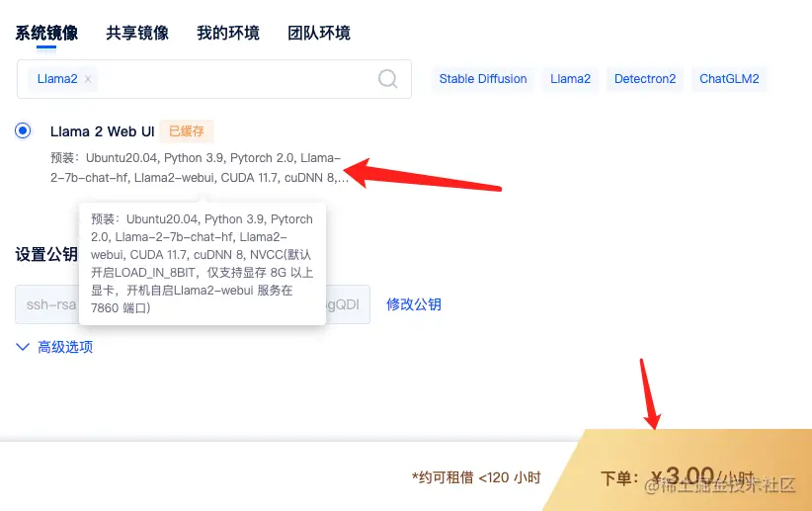This screenshot has width=812, height=511.
Task: Click the tooltip text about 7860 端口
Action: tap(202, 263)
